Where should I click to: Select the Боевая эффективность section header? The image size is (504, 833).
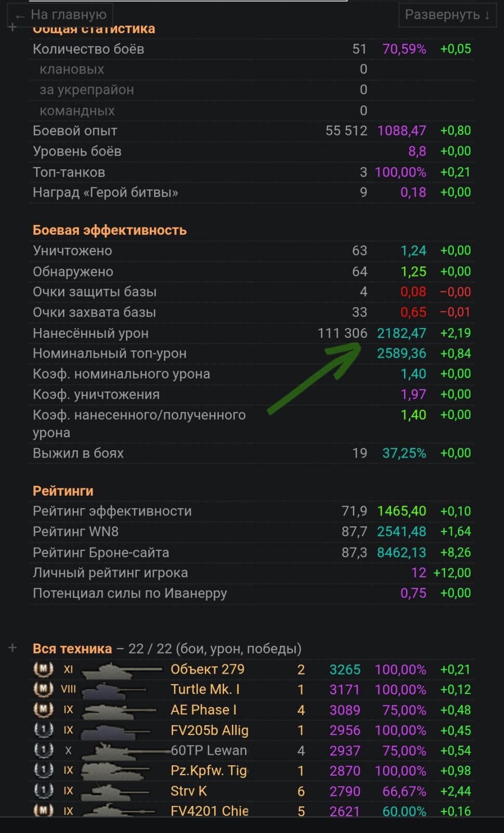[x=109, y=230]
